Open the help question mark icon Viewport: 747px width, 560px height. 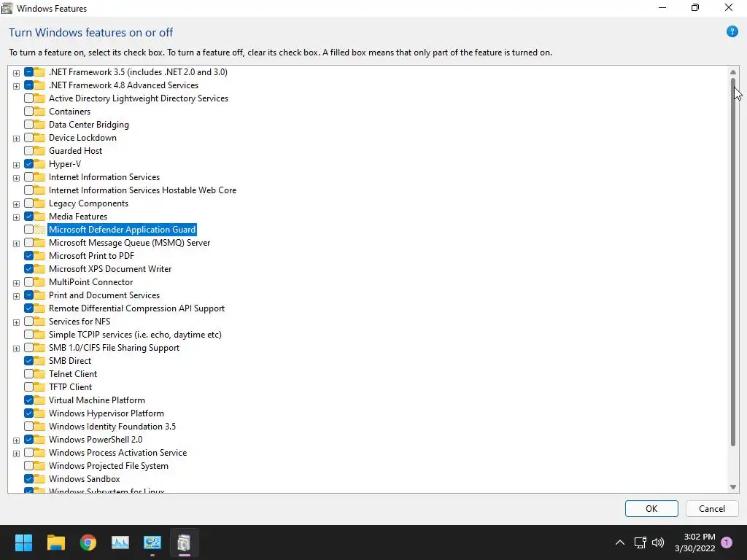pyautogui.click(x=732, y=32)
